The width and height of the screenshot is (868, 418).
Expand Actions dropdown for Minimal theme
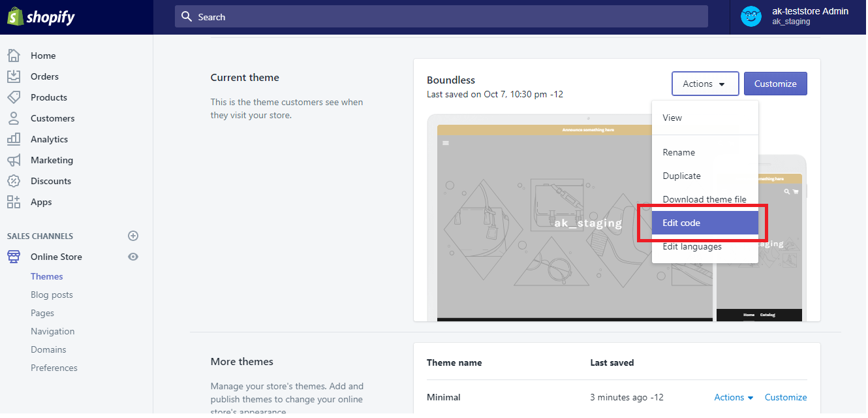734,397
